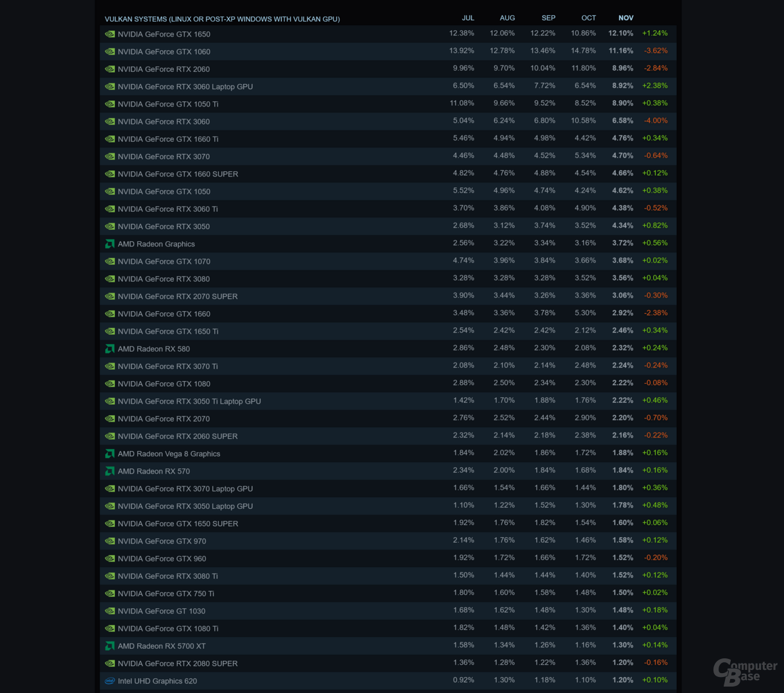Image resolution: width=784 pixels, height=693 pixels.
Task: Click the AMD Radeon RX 5700 XT label
Action: pyautogui.click(x=162, y=646)
